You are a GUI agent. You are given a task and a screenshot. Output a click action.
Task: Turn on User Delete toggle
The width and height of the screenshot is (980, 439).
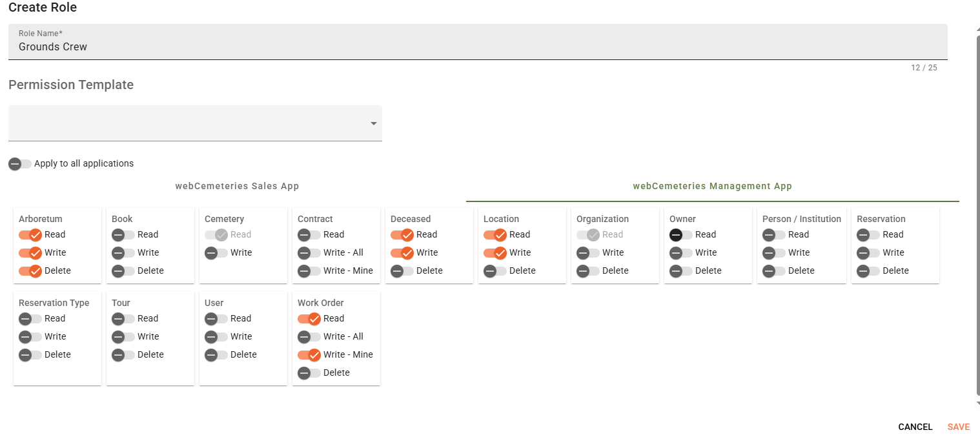216,355
